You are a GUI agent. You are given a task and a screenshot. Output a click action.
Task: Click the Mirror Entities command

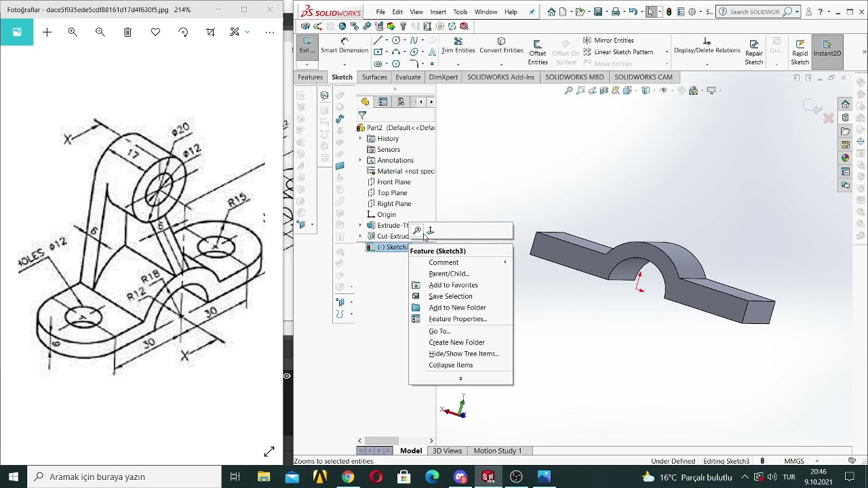pyautogui.click(x=608, y=41)
